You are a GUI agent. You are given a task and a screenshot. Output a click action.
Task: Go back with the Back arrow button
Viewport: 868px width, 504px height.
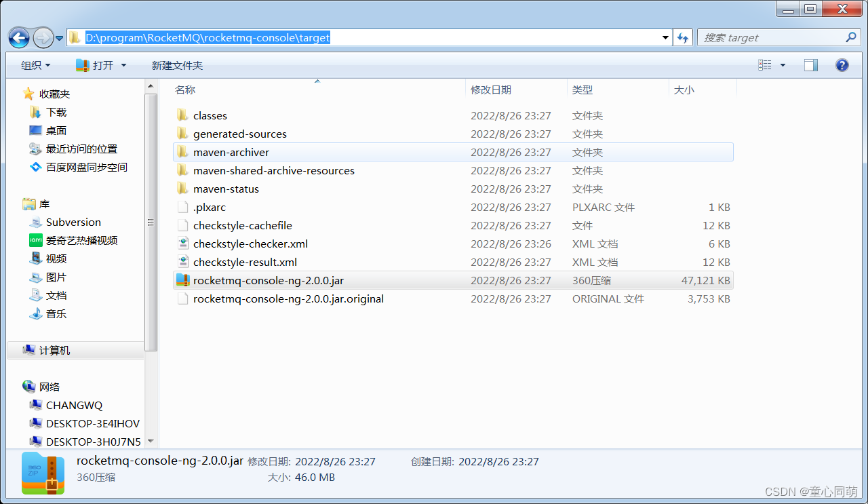[19, 37]
